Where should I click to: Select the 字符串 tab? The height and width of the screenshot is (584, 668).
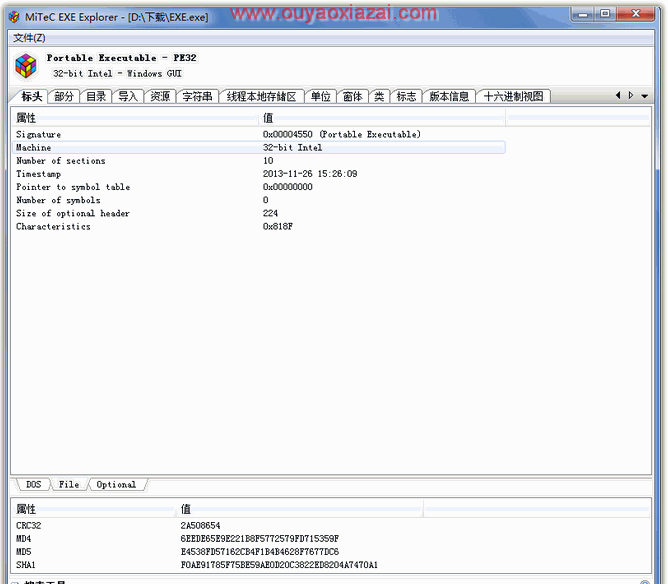tap(197, 97)
